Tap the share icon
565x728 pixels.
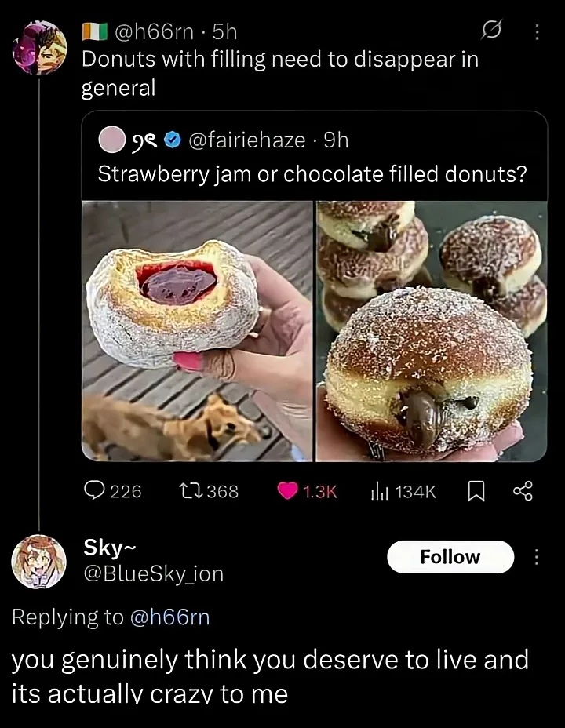coord(523,491)
